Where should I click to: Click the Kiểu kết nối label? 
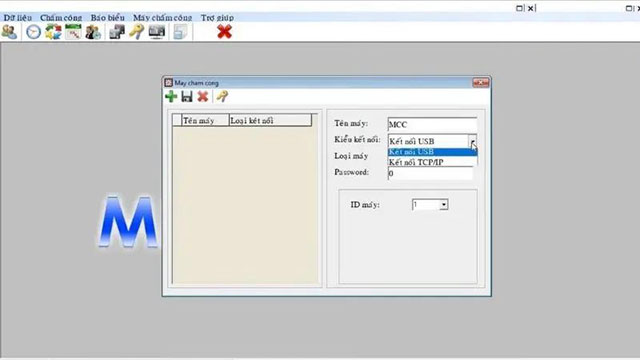click(357, 140)
